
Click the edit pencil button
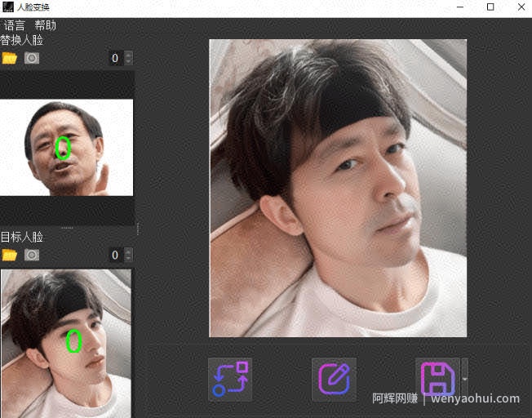point(335,380)
